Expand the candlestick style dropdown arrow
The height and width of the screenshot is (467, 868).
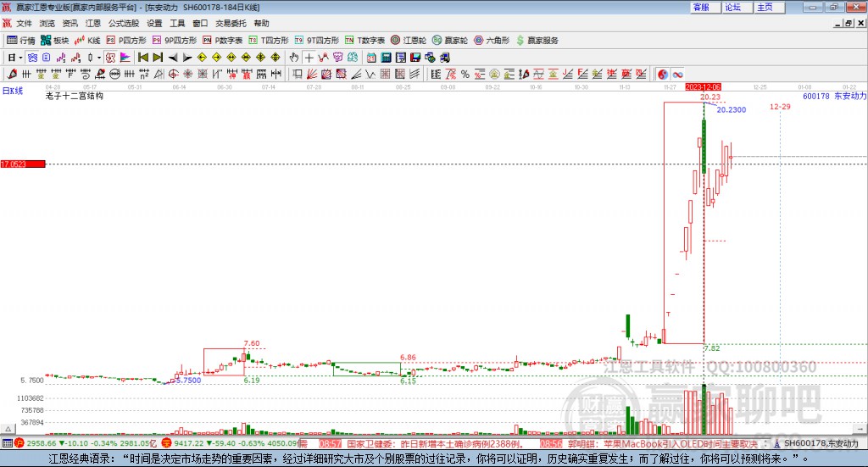click(99, 58)
